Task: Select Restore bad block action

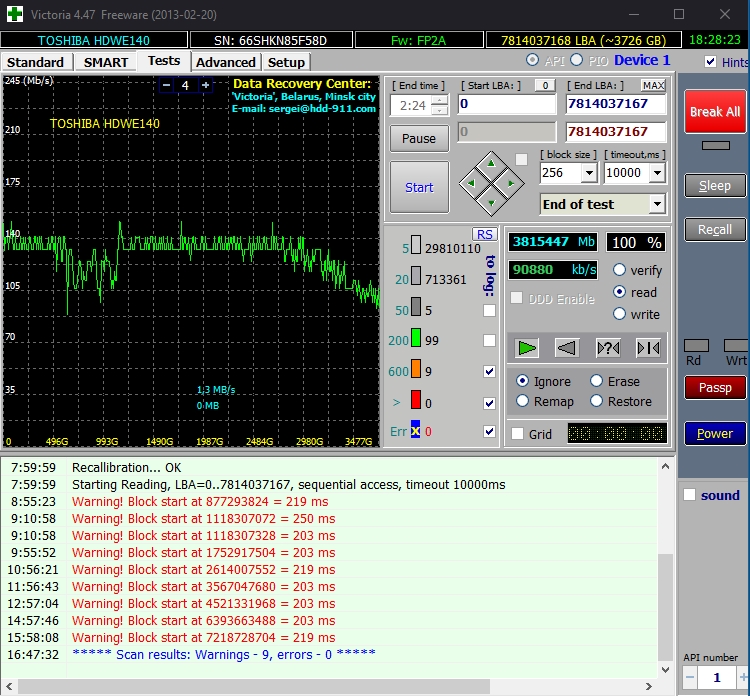Action: click(596, 401)
